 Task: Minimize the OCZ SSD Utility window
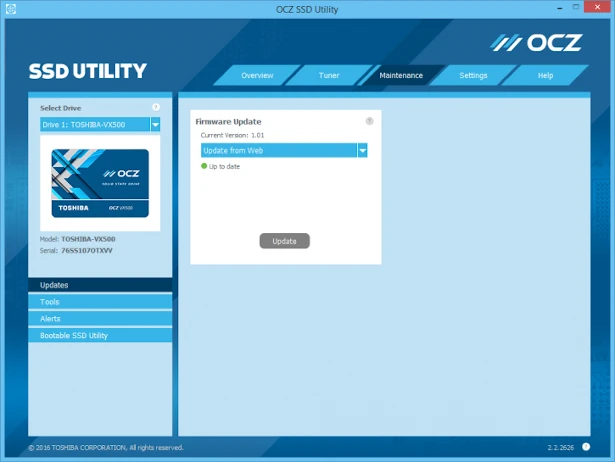[560, 7]
